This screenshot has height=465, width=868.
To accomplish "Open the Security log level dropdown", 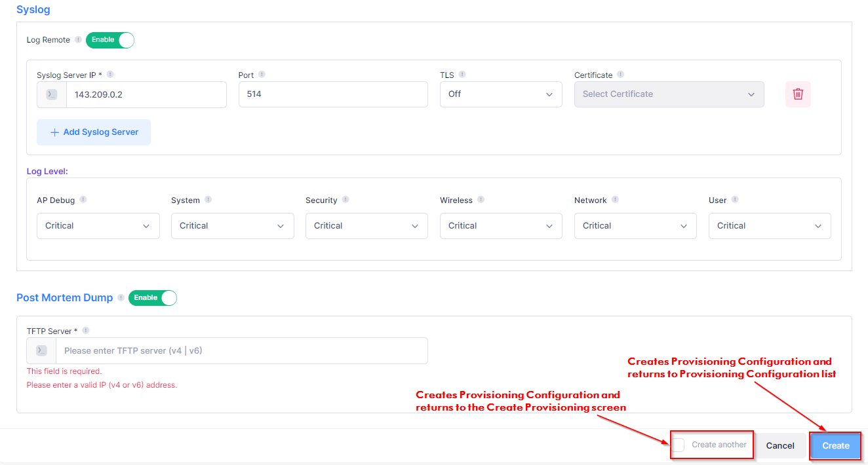I will click(x=366, y=226).
